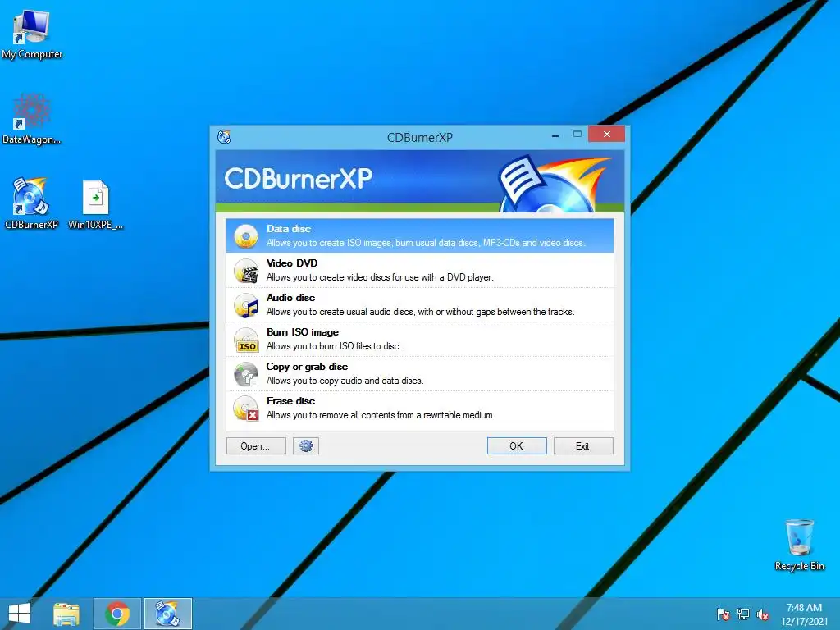This screenshot has height=630, width=840.
Task: Select the My Computer desktop icon
Action: click(x=32, y=34)
